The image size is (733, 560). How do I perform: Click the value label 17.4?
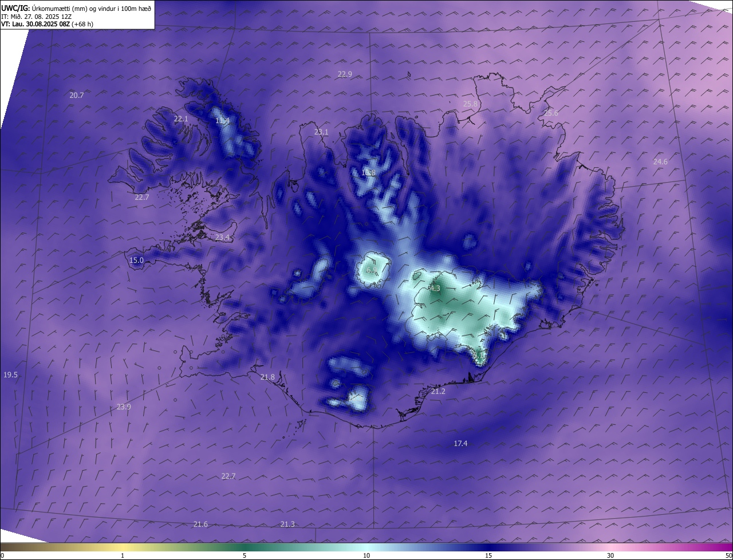click(x=460, y=444)
